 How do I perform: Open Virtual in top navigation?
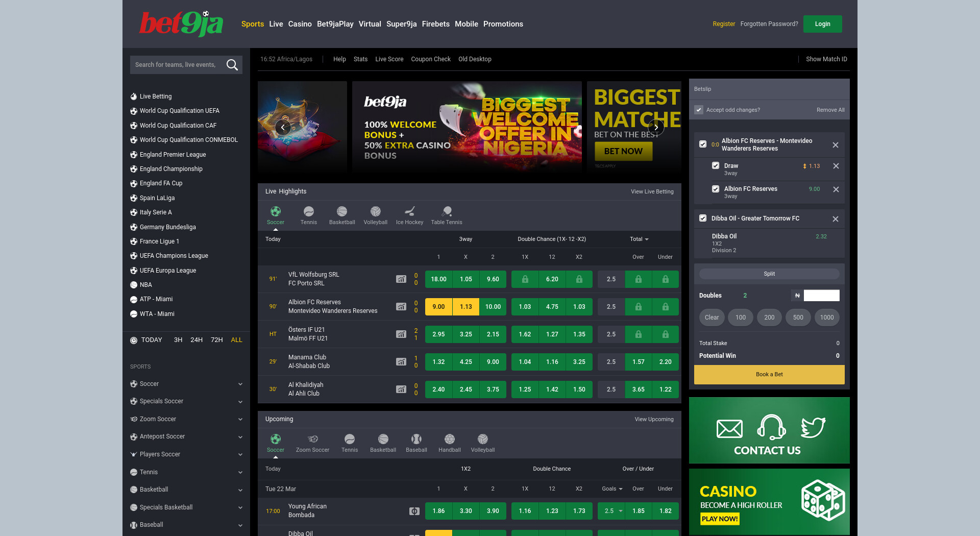[x=370, y=24]
